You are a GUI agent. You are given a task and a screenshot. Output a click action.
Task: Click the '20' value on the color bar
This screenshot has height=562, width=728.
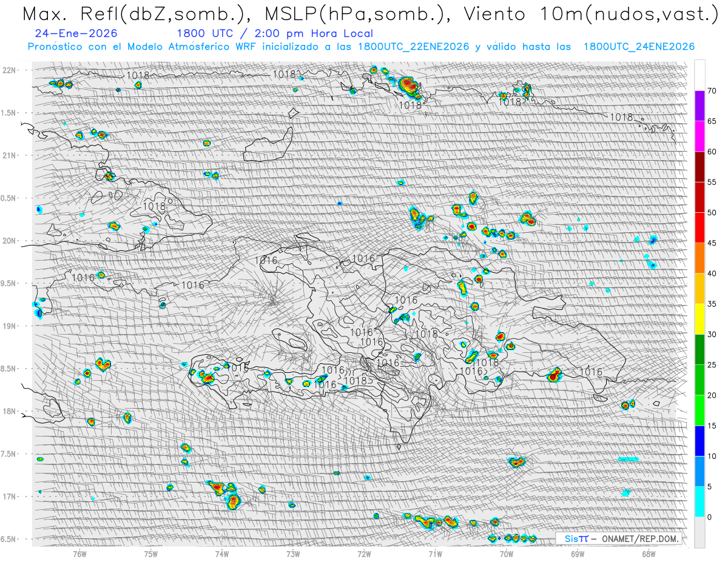click(712, 395)
